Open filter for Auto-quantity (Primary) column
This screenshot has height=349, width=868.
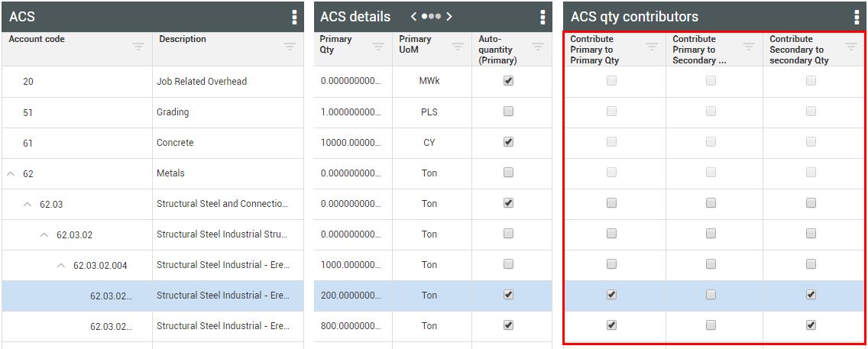point(538,47)
